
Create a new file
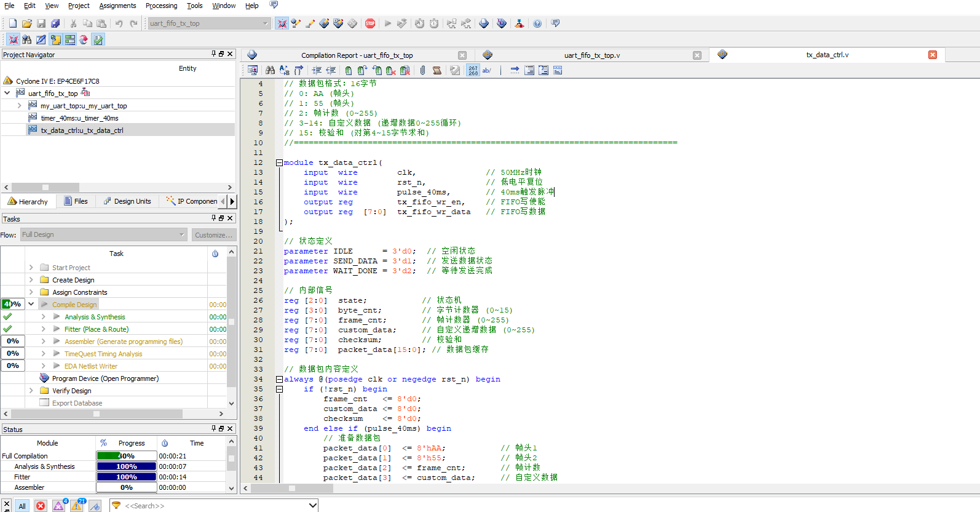[x=13, y=23]
